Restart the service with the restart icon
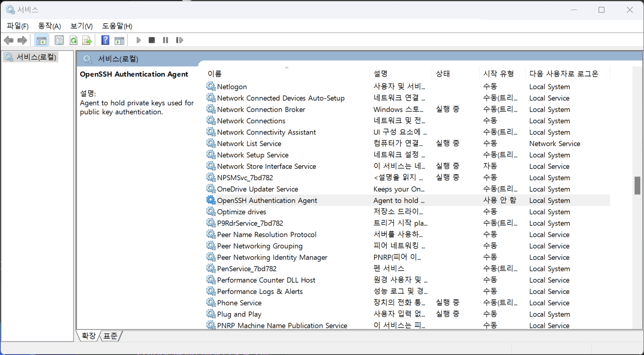644x355 pixels. (180, 40)
